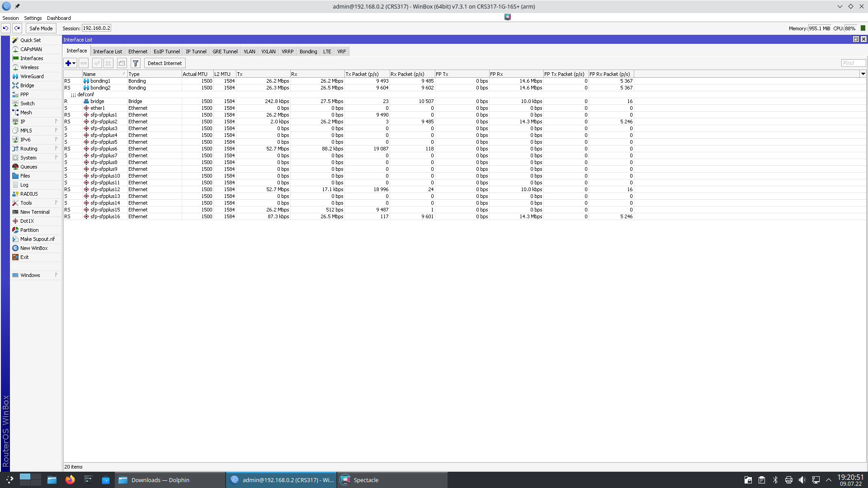Open the Settings menu

[32, 18]
